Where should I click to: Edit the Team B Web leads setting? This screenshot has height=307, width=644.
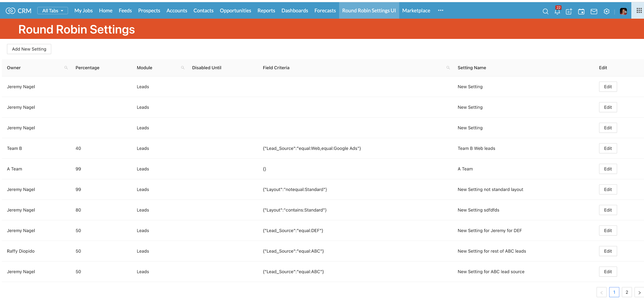[608, 148]
